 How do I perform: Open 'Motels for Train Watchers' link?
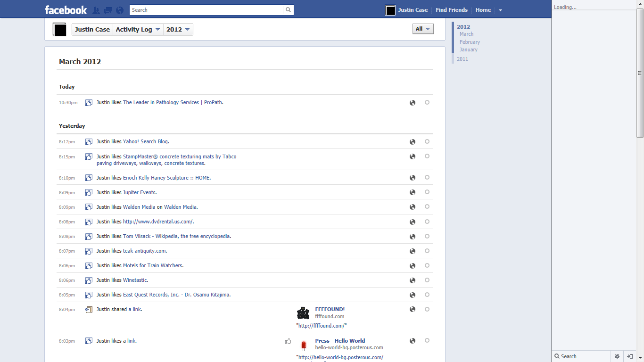pyautogui.click(x=153, y=265)
